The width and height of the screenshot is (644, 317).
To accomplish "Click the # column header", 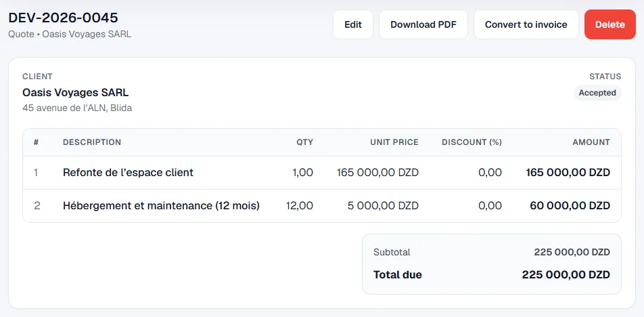I will 36,142.
